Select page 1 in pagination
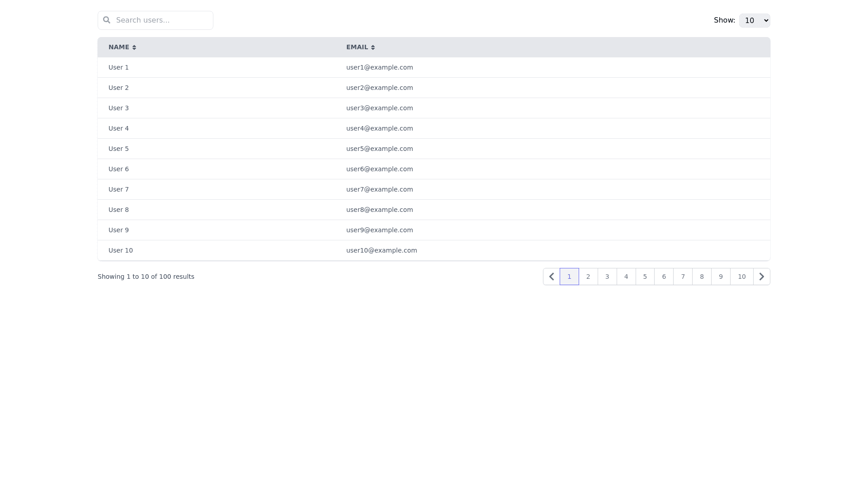 coord(569,277)
